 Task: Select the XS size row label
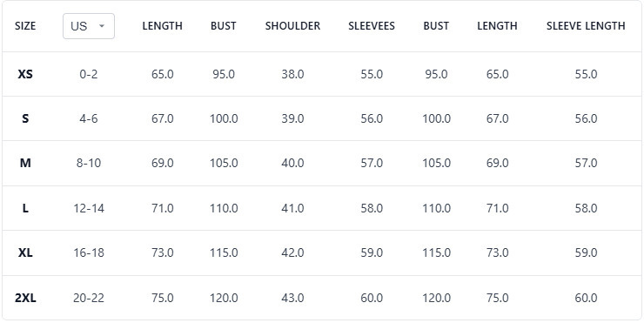click(25, 74)
